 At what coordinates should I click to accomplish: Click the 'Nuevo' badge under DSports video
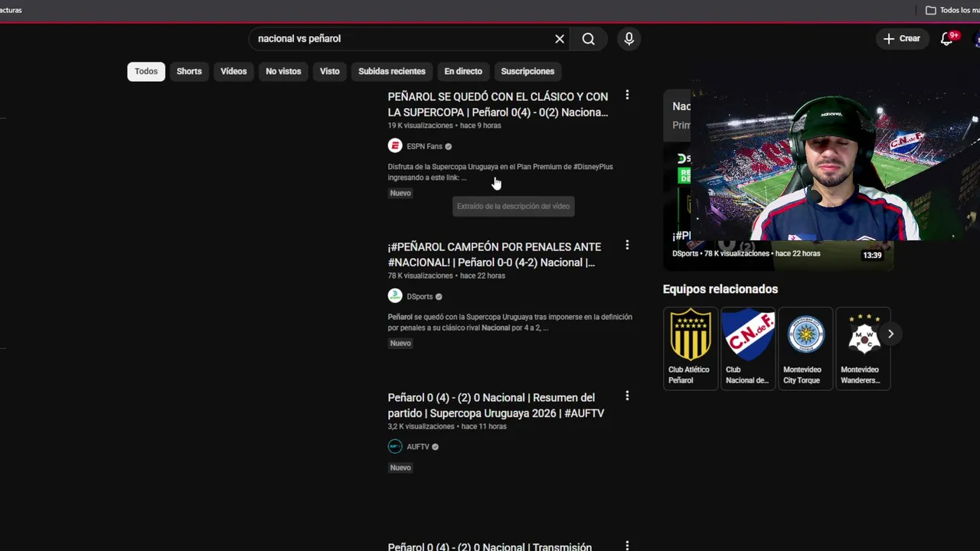pos(400,343)
